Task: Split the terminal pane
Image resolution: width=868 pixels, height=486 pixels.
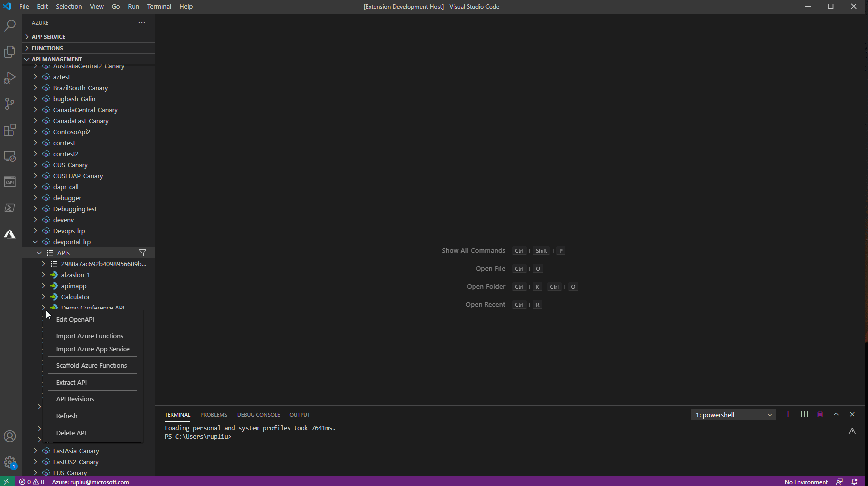Action: tap(804, 414)
